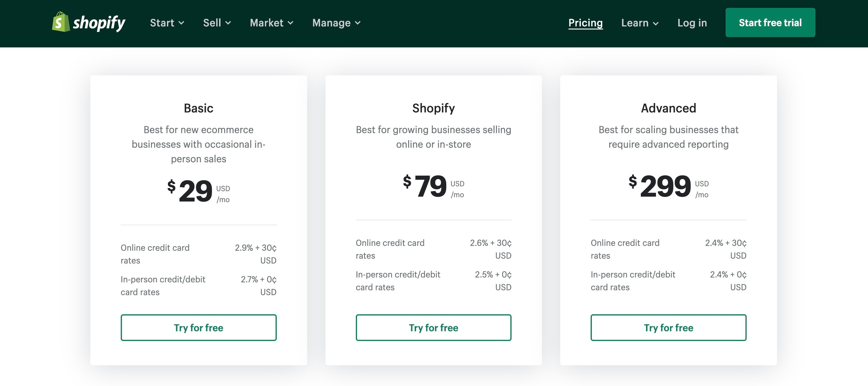
Task: Click Try for free under Basic plan
Action: (x=199, y=328)
